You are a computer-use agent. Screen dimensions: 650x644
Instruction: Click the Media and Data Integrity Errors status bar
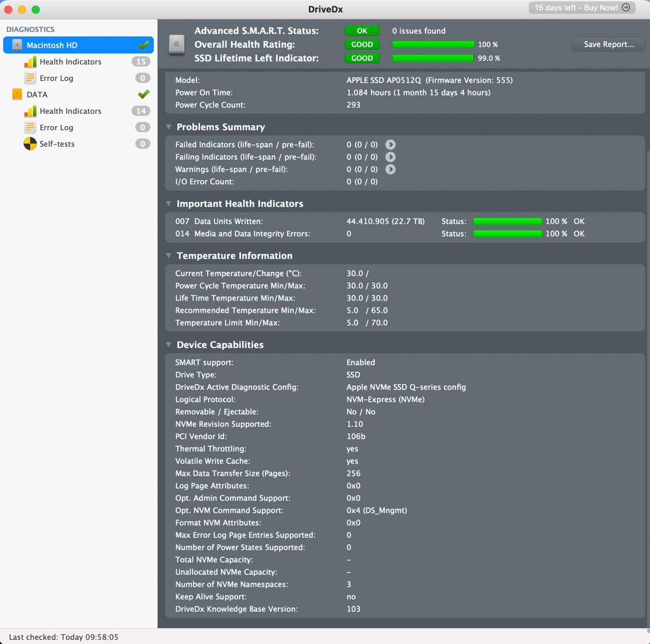click(508, 234)
